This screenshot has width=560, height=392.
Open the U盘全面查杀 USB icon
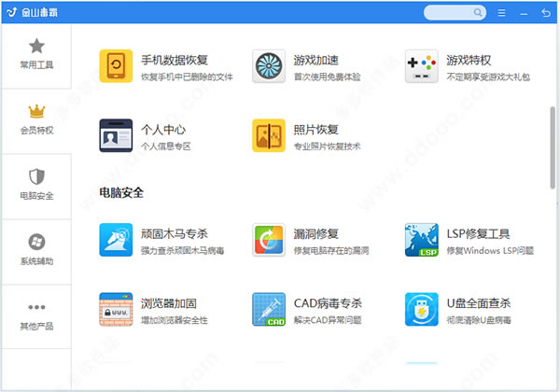click(x=422, y=309)
